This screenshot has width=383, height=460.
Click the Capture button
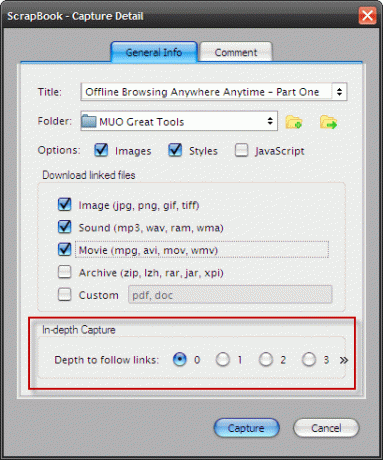point(246,428)
